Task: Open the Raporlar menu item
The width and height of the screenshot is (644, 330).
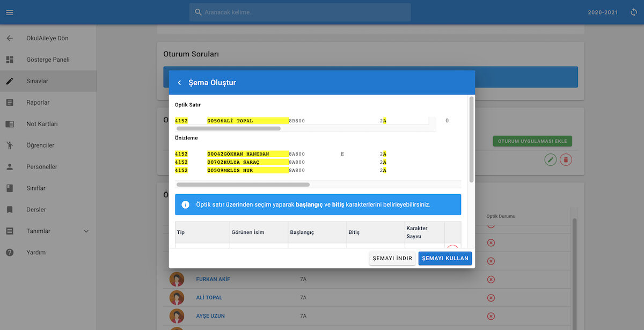Action: click(48, 102)
